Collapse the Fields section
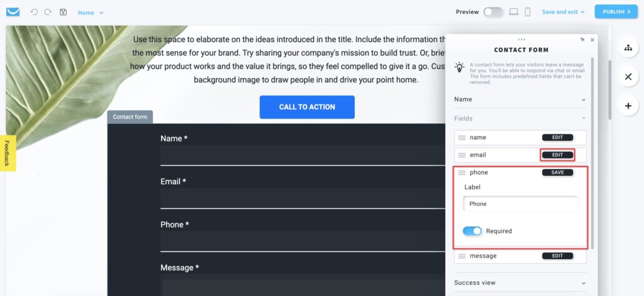Image resolution: width=644 pixels, height=296 pixels. click(x=520, y=119)
